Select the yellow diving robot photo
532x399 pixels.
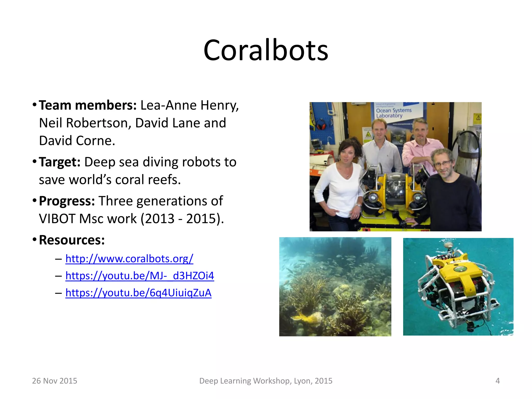coord(458,287)
